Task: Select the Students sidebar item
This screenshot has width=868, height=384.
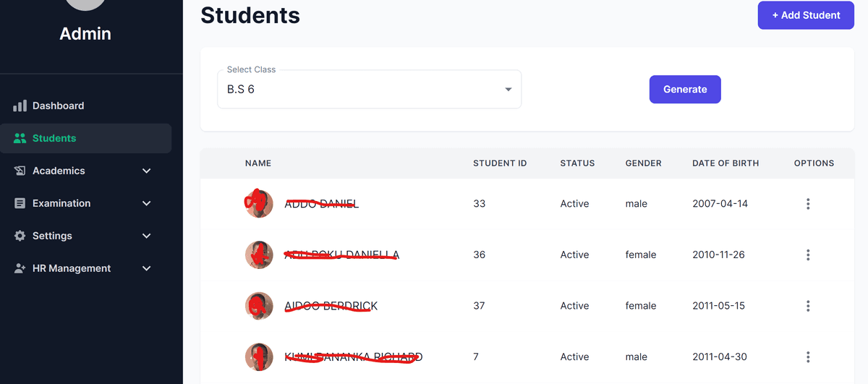Action: click(54, 138)
